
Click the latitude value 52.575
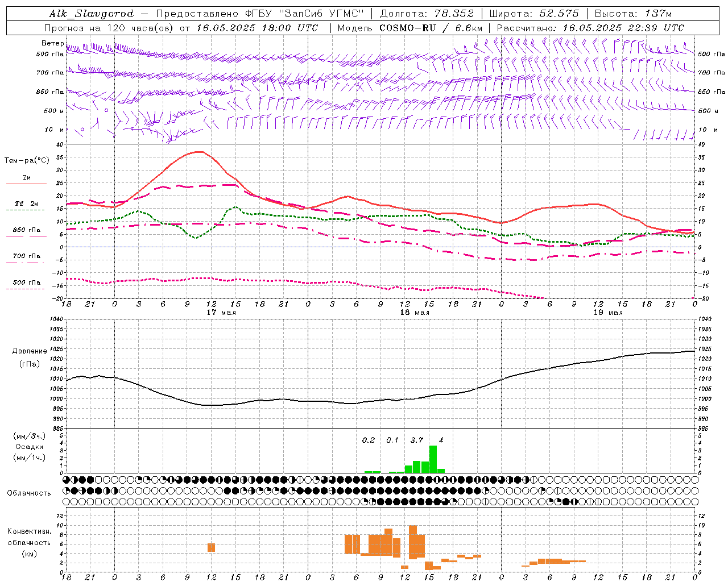(559, 14)
